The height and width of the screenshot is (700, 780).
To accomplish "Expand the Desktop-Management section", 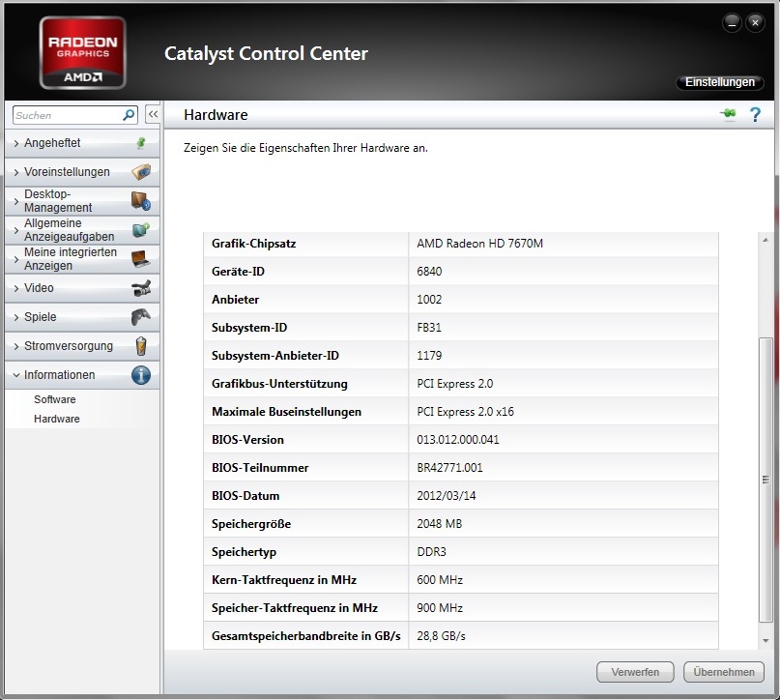I will [82, 201].
